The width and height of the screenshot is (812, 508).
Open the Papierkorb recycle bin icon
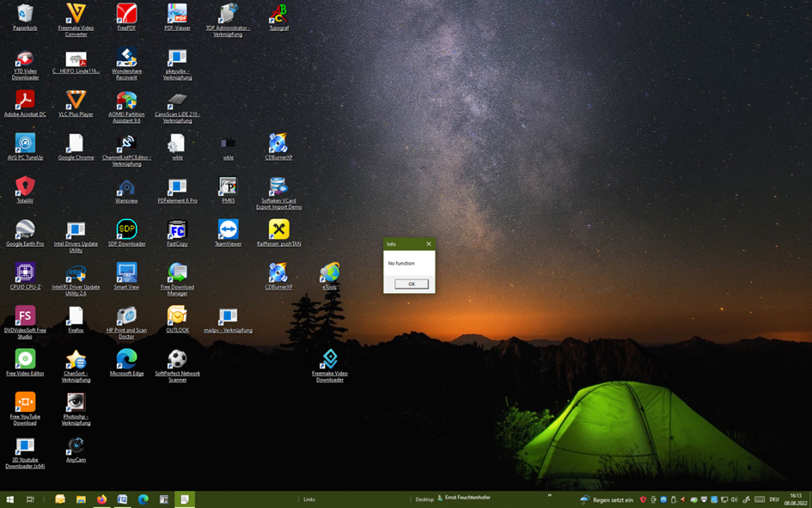pos(25,17)
